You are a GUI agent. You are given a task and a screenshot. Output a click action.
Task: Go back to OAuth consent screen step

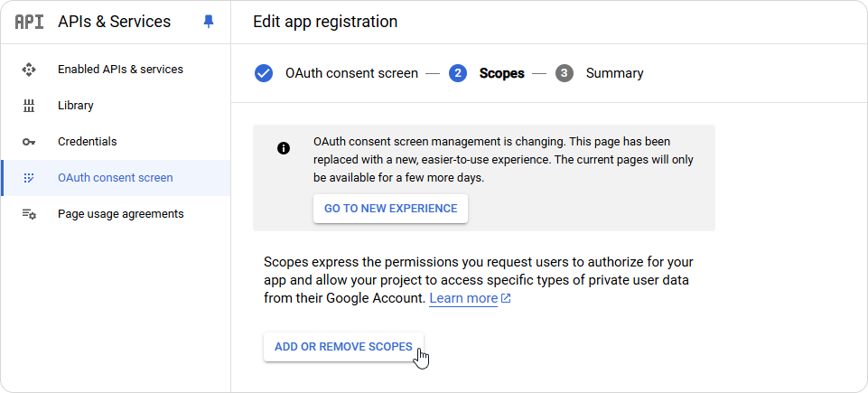coord(351,73)
